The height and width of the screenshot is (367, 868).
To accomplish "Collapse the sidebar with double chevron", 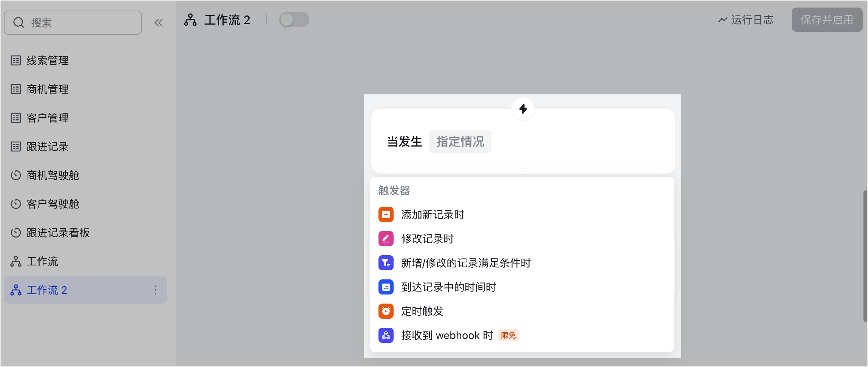I will (x=159, y=23).
